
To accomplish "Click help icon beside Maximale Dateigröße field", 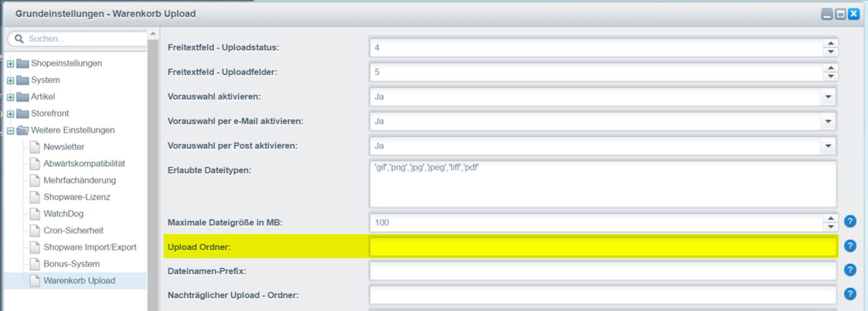I will pos(850,222).
